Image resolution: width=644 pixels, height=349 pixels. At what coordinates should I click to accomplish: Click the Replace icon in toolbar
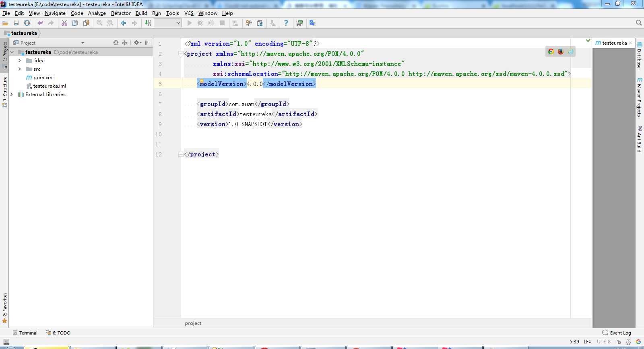point(110,23)
